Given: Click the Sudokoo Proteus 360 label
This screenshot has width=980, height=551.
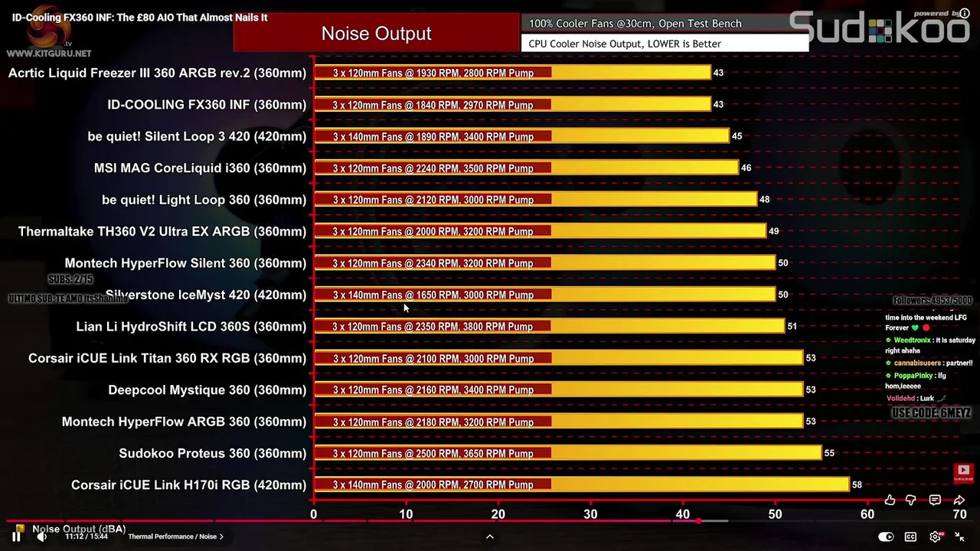Looking at the screenshot, I should pyautogui.click(x=213, y=453).
